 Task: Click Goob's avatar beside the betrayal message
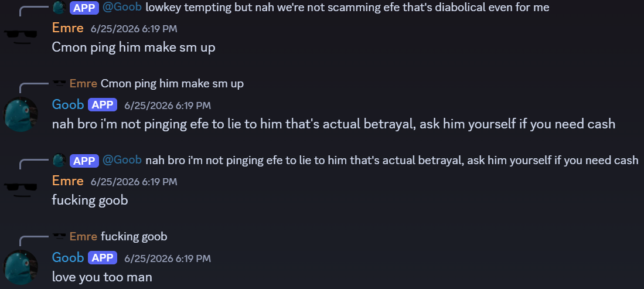(x=21, y=114)
